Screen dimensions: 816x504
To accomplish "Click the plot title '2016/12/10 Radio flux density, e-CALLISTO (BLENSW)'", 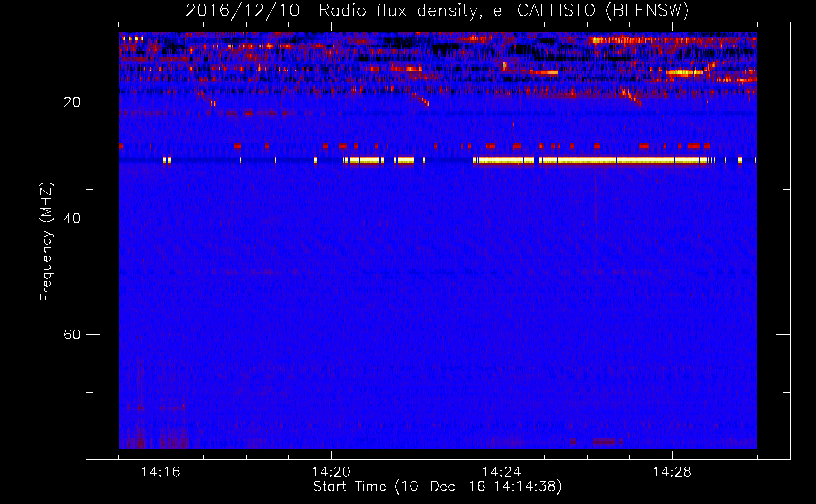I will [x=437, y=10].
